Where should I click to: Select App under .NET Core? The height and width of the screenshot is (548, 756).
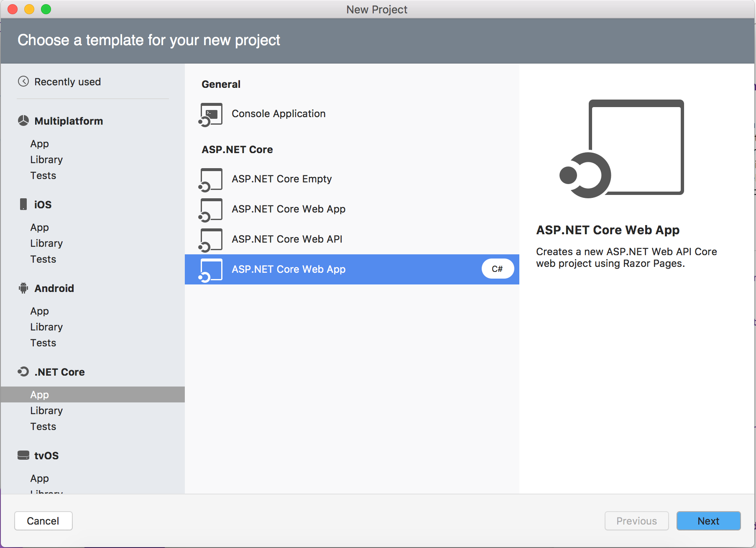tap(92, 394)
